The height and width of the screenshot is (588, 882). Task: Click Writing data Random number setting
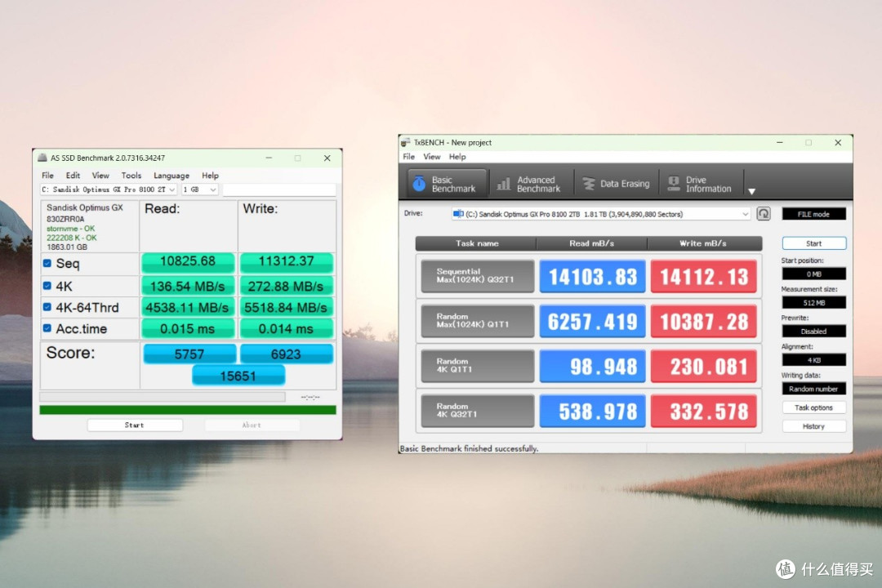pyautogui.click(x=814, y=389)
